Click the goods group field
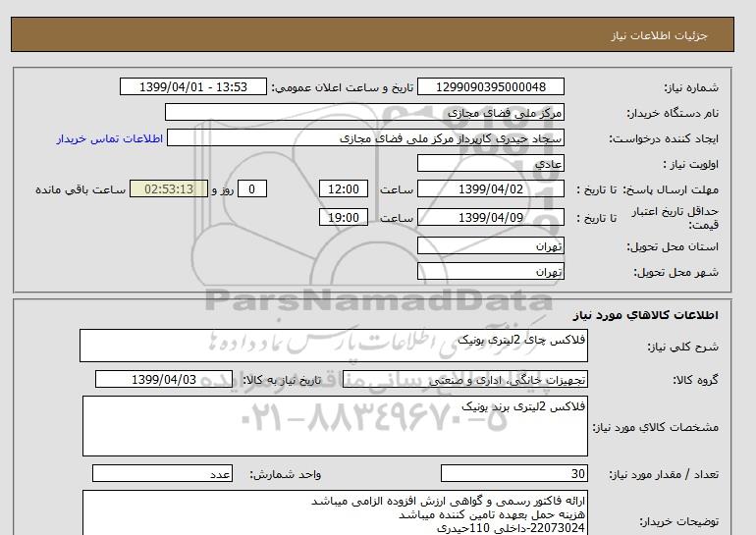 pyautogui.click(x=465, y=379)
